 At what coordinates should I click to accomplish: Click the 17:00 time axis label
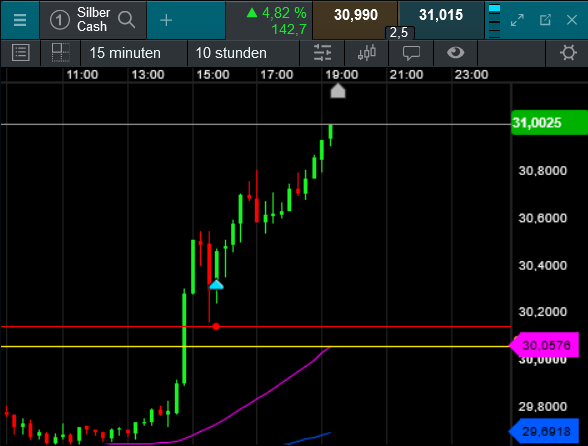[277, 75]
